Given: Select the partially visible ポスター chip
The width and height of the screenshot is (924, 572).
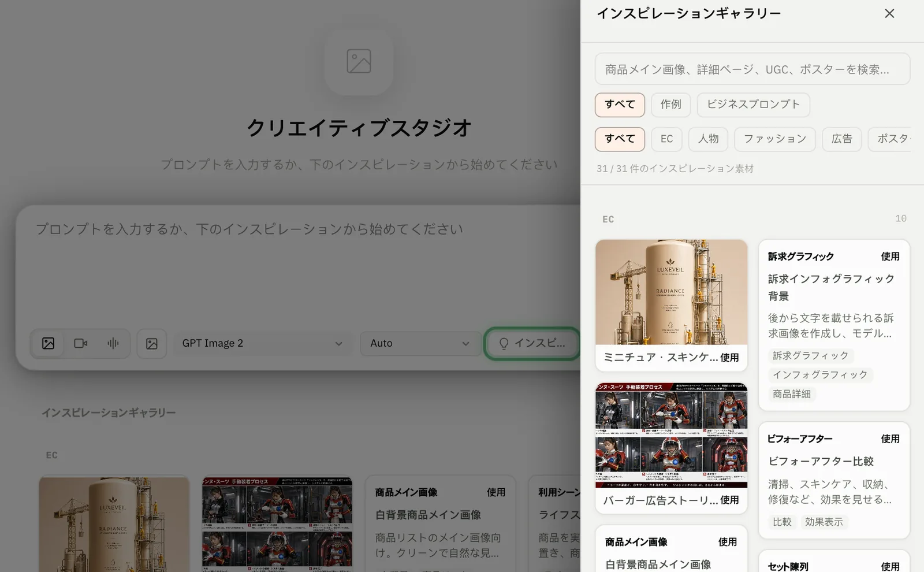Looking at the screenshot, I should point(889,139).
